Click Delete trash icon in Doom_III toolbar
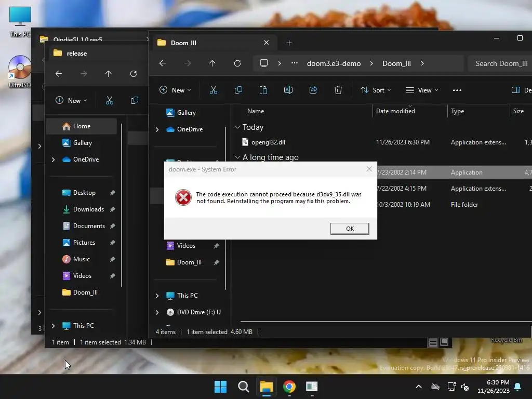532x399 pixels. (338, 90)
